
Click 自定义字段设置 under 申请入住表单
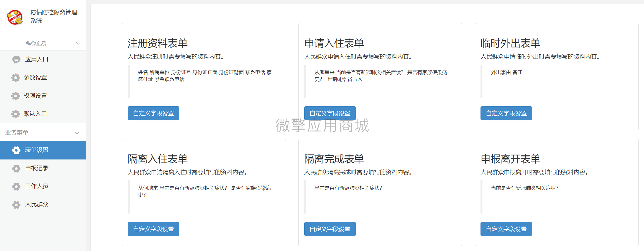pos(330,113)
